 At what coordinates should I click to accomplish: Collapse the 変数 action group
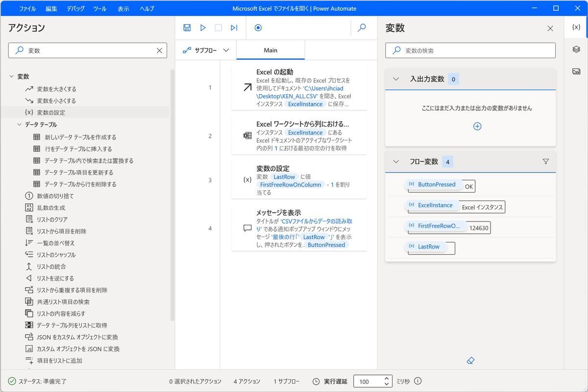tap(11, 76)
